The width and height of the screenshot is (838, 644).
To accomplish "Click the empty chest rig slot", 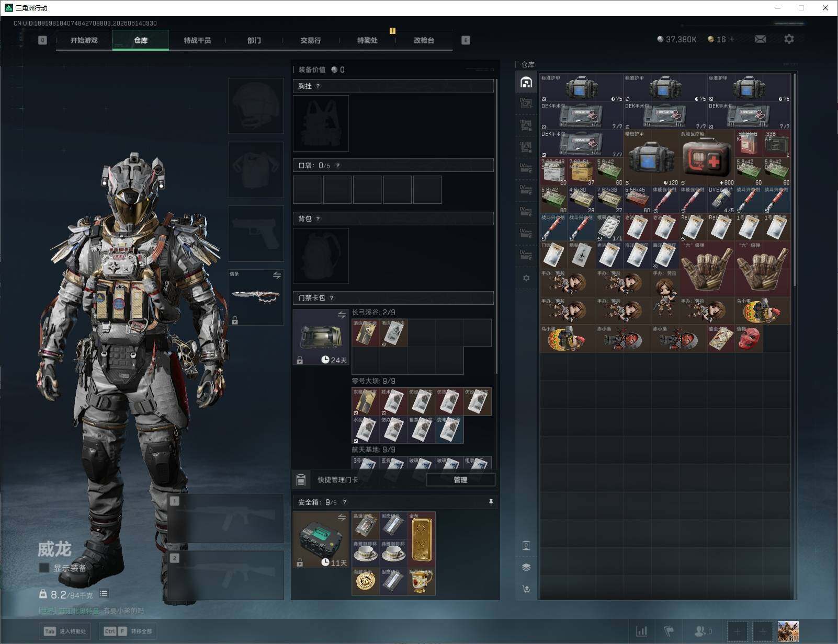I will pyautogui.click(x=321, y=123).
